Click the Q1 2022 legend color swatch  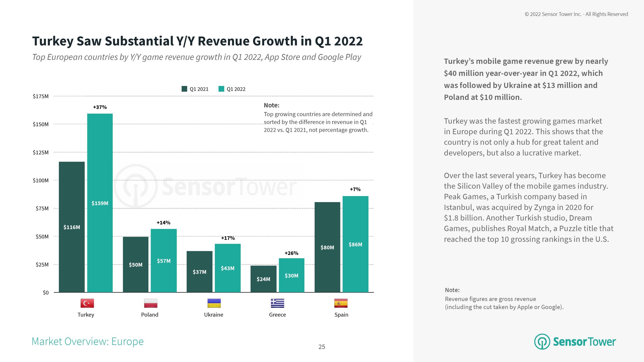point(221,89)
